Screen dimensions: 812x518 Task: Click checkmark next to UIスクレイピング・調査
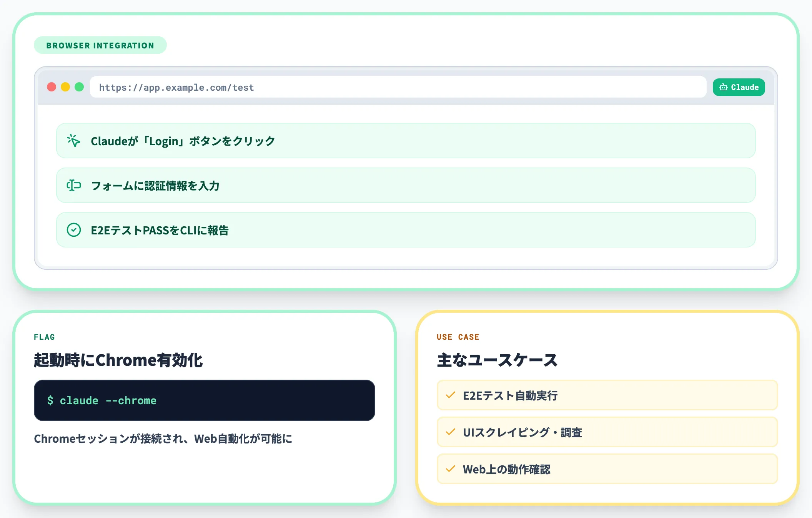click(451, 432)
